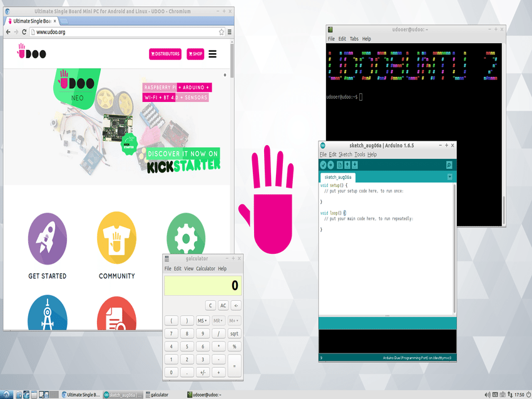
Task: Click the percent key in galculator
Action: tap(234, 346)
